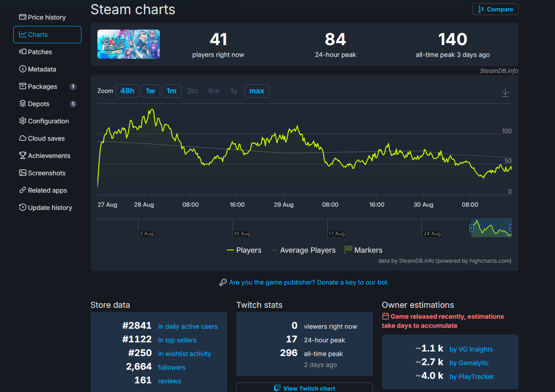This screenshot has width=555, height=392.
Task: Click the 84 24-hour peak value
Action: click(x=336, y=40)
